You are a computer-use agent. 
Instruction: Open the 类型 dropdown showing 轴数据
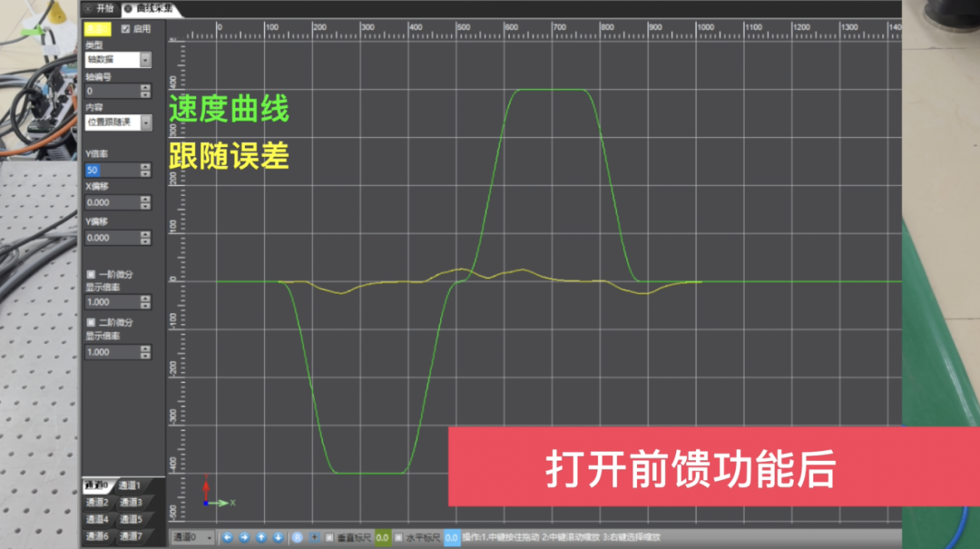tap(119, 60)
